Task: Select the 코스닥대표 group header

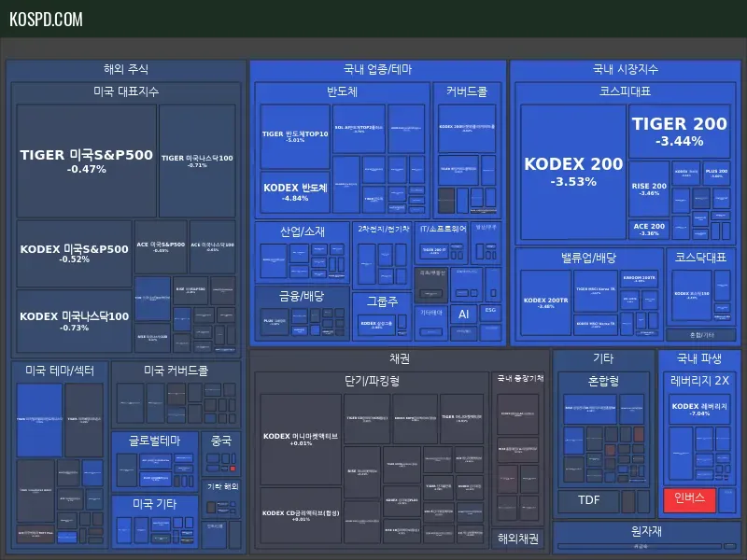Action: pos(701,258)
